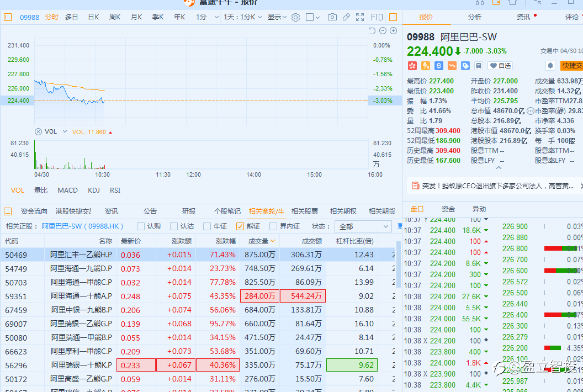Select the MACD indicator
The image size is (583, 392).
[x=67, y=190]
